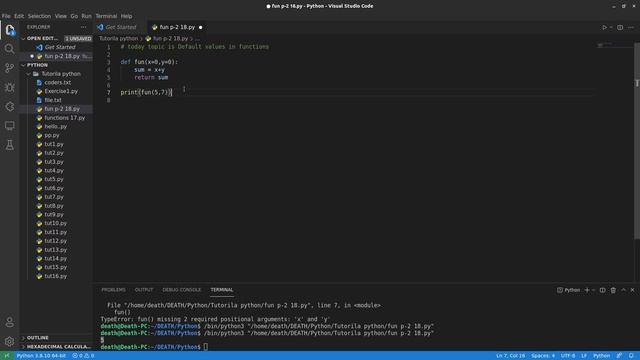Open the Selection menu
Viewport: 640px width, 360px height.
point(39,16)
